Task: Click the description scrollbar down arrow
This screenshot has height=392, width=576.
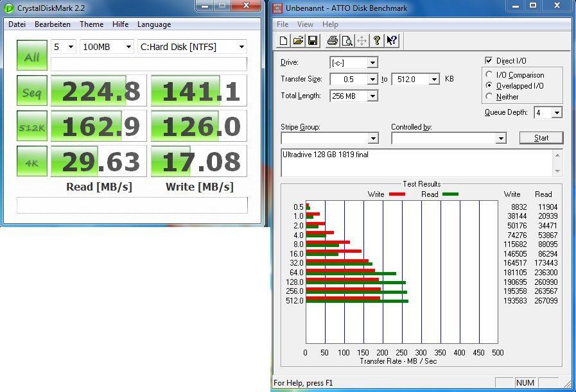Action: 557,171
